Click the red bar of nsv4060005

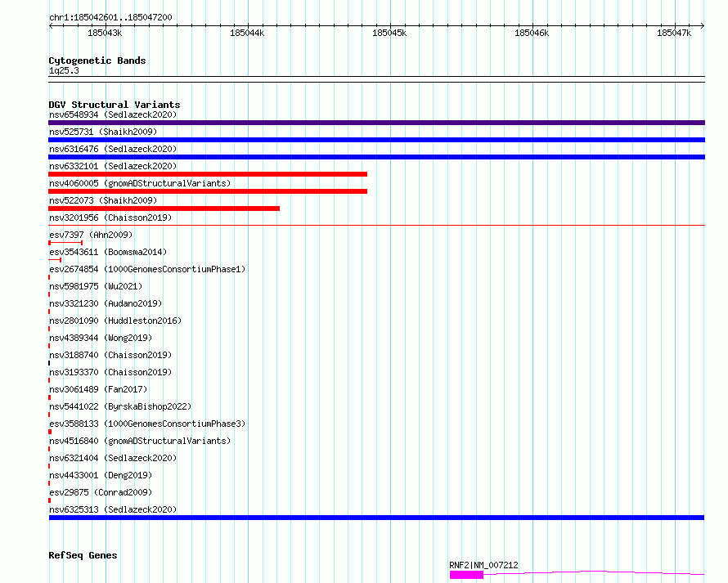[208, 191]
